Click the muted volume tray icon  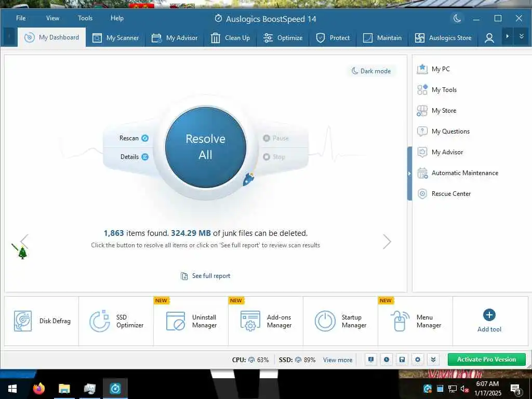pyautogui.click(x=464, y=389)
